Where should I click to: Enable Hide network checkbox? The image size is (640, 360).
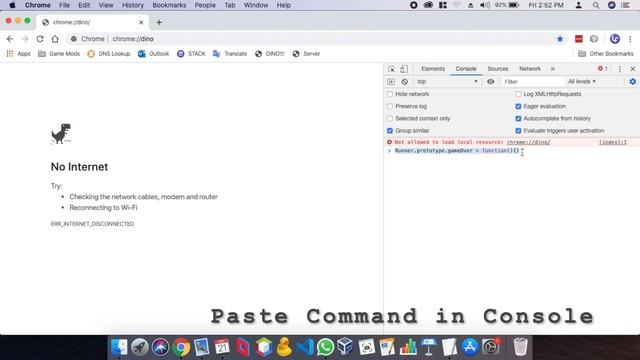390,94
